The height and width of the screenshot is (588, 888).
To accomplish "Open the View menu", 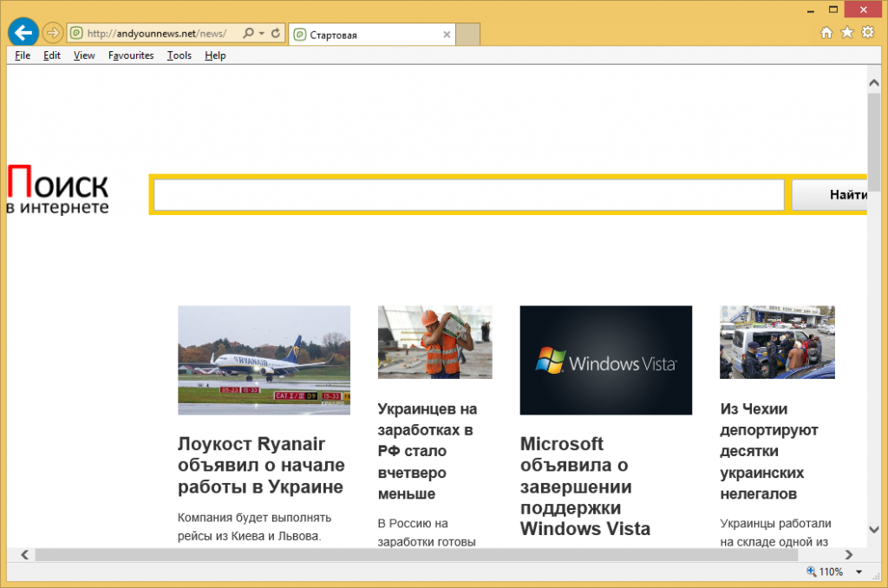I will click(84, 56).
